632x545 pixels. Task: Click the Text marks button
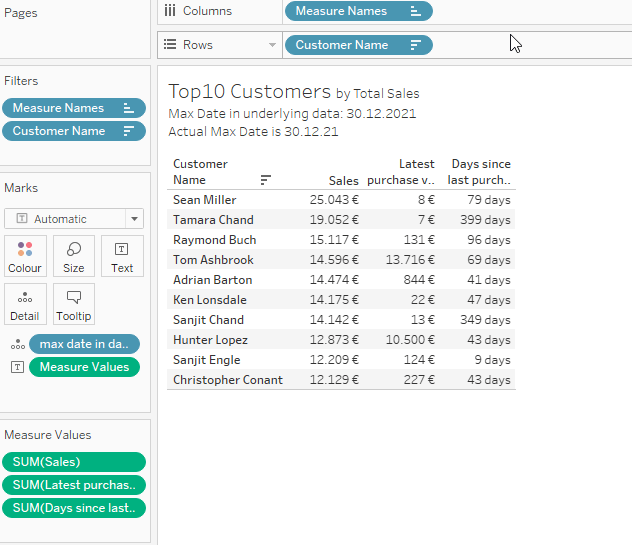122,256
